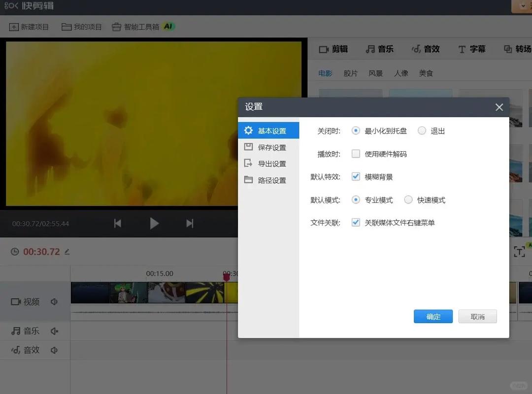Click the 00:15.00 mark on timeline ruler
532x394 pixels.
(x=160, y=273)
